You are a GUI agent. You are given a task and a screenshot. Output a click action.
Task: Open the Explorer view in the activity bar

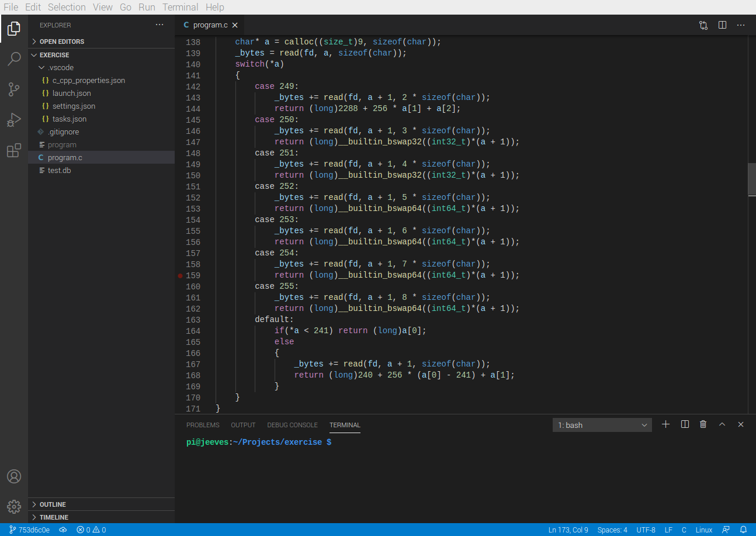click(x=13, y=28)
